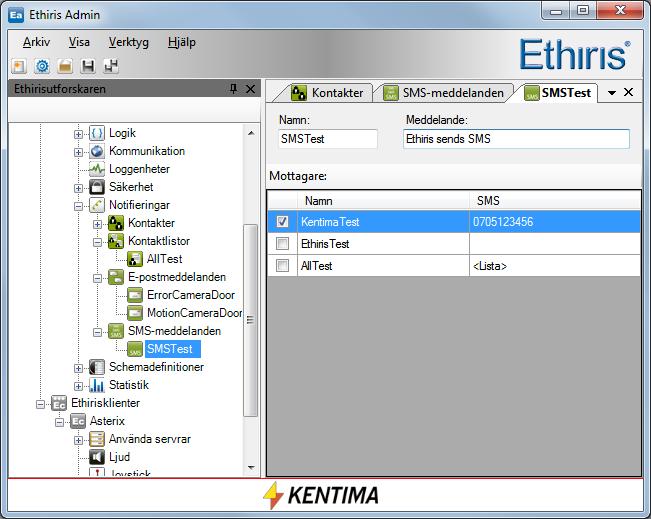This screenshot has width=651, height=519.
Task: Click the Asterix client icon
Action: [x=78, y=421]
